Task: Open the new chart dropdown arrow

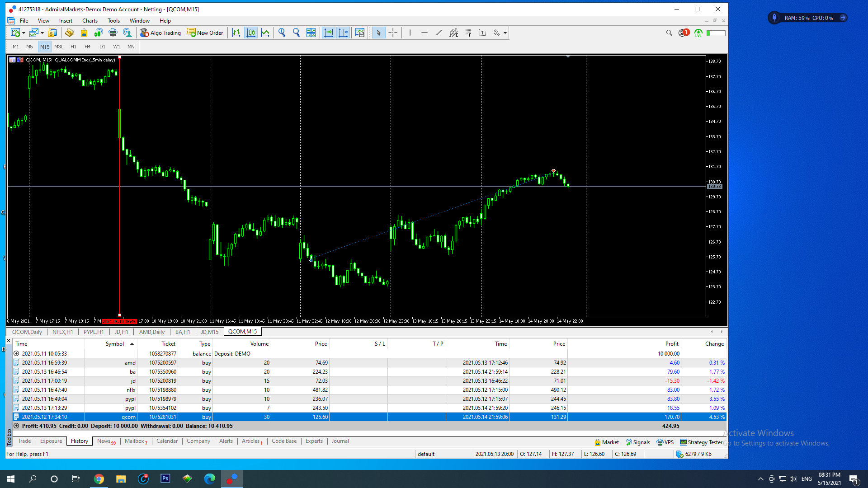Action: pos(24,33)
